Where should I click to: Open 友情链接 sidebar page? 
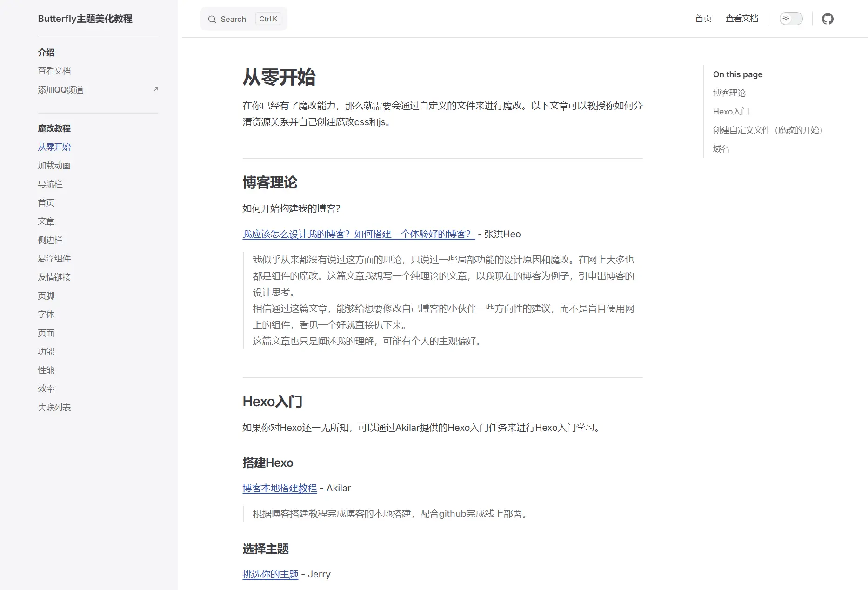(54, 277)
